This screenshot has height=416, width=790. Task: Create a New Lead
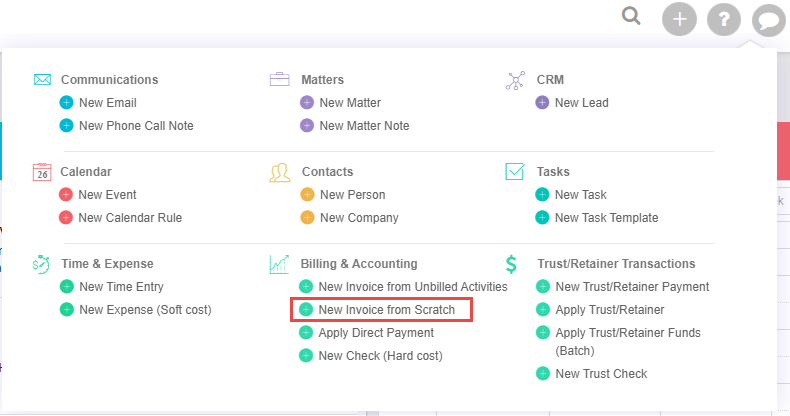pyautogui.click(x=581, y=103)
